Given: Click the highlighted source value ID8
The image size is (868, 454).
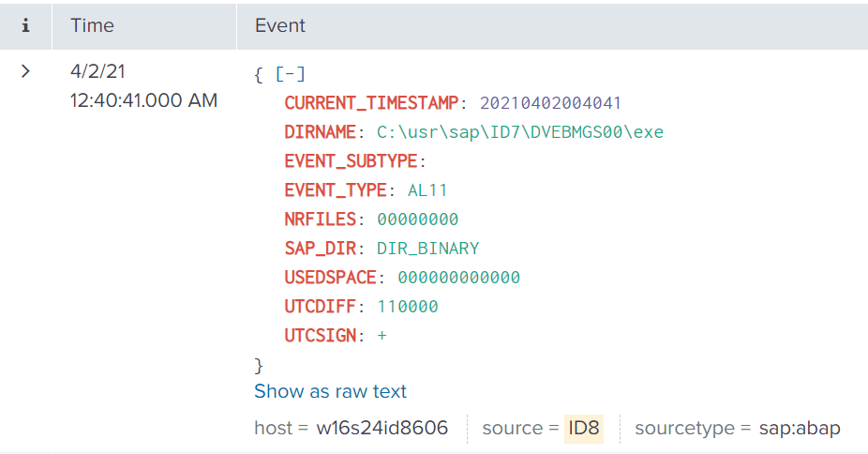Looking at the screenshot, I should point(583,429).
